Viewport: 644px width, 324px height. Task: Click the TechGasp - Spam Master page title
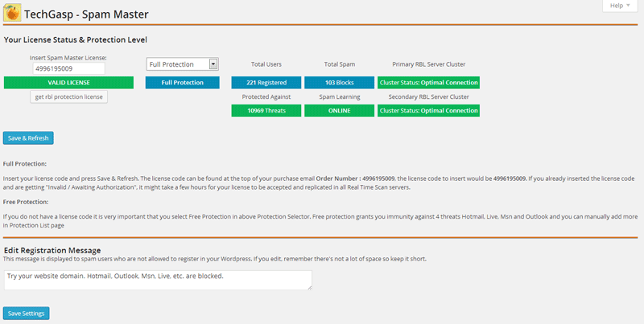click(86, 14)
